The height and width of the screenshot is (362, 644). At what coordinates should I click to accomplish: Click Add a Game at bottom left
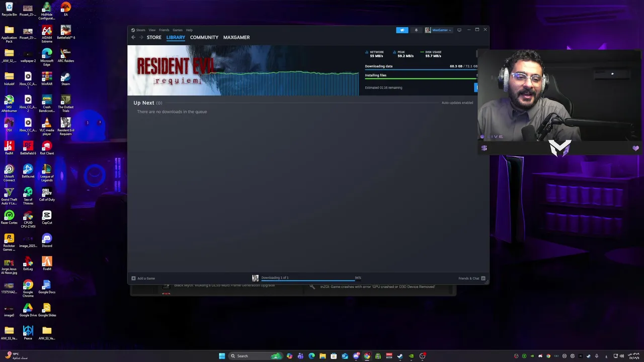click(143, 278)
